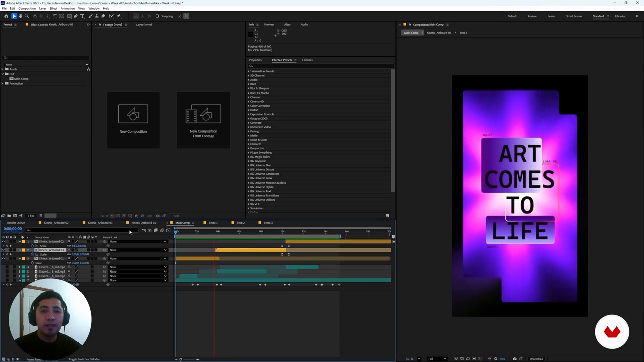Click the Info panel color swatch
The height and width of the screenshot is (362, 644).
point(251,34)
